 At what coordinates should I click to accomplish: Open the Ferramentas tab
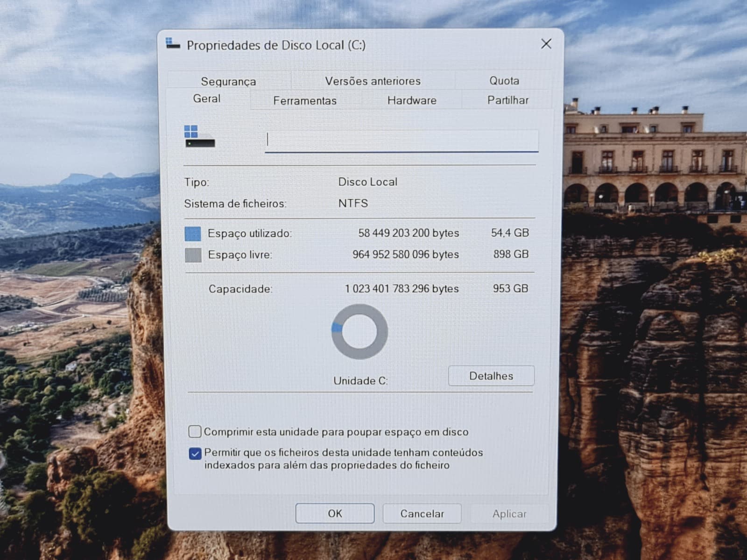(305, 100)
